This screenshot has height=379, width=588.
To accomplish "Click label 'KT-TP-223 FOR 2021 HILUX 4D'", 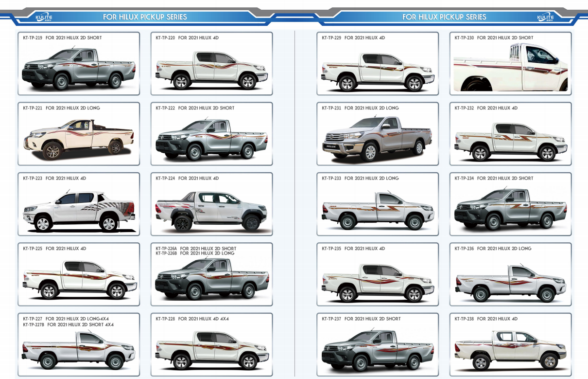I will tap(54, 179).
